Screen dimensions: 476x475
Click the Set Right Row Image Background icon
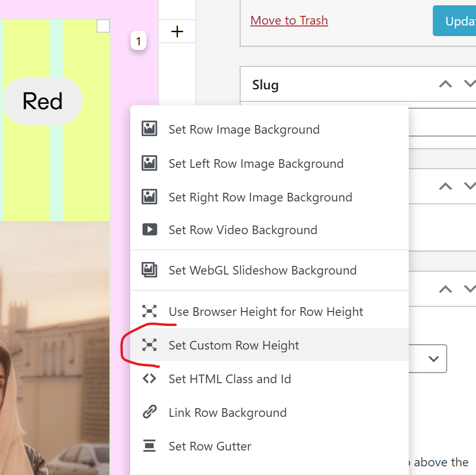click(x=149, y=197)
